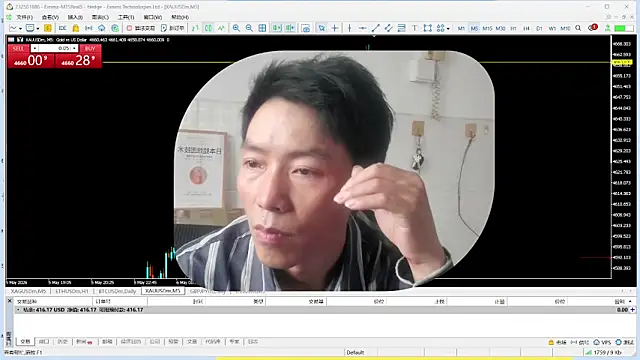This screenshot has width=640, height=360.
Task: Select the crosshair tool
Action: pyautogui.click(x=335, y=28)
